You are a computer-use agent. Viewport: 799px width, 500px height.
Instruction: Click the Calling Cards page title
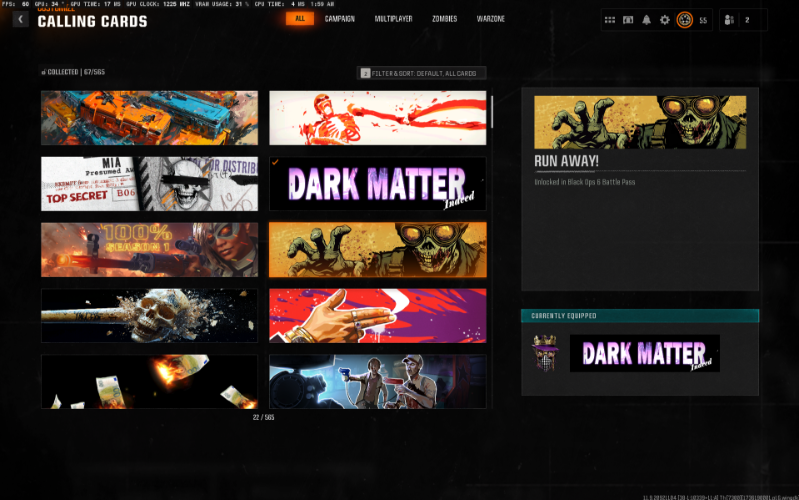92,21
